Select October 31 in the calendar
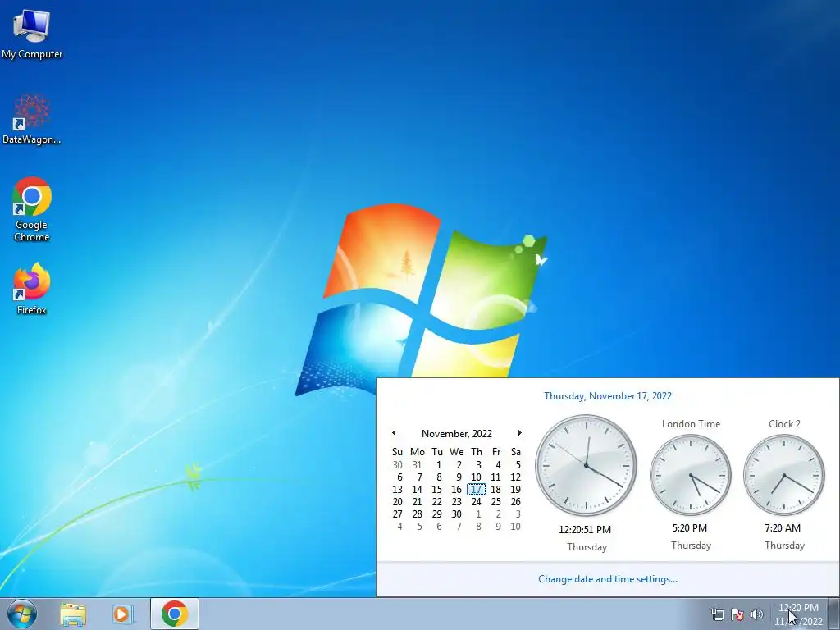 [418, 465]
